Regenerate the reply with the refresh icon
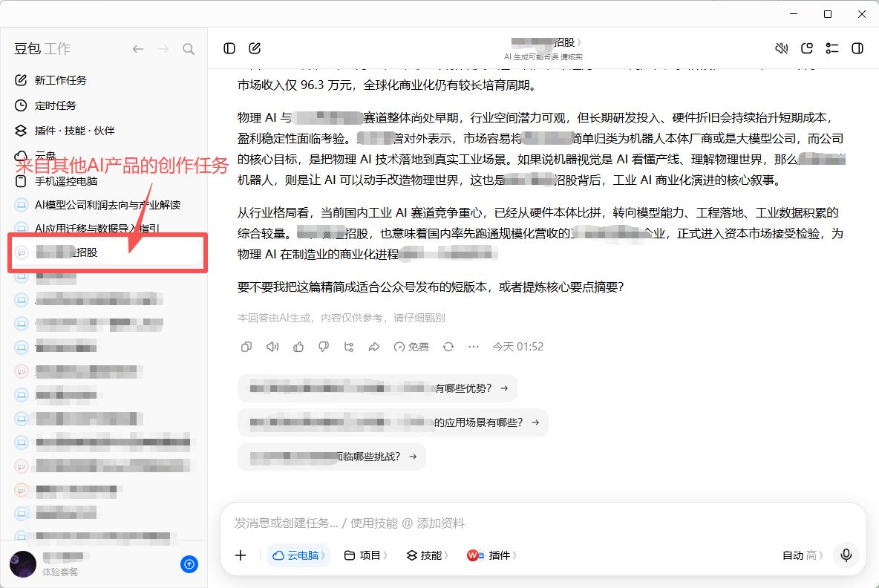The height and width of the screenshot is (588, 879). [448, 347]
